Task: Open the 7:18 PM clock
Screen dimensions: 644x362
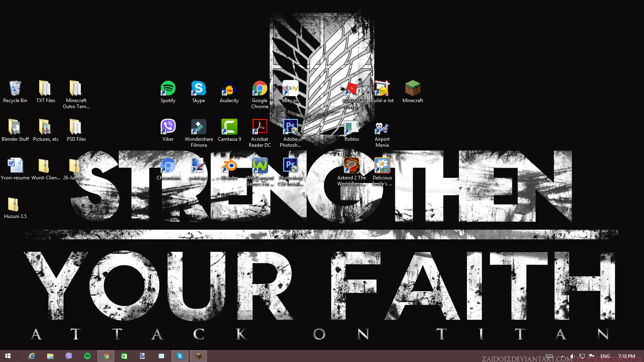Action: (x=627, y=356)
